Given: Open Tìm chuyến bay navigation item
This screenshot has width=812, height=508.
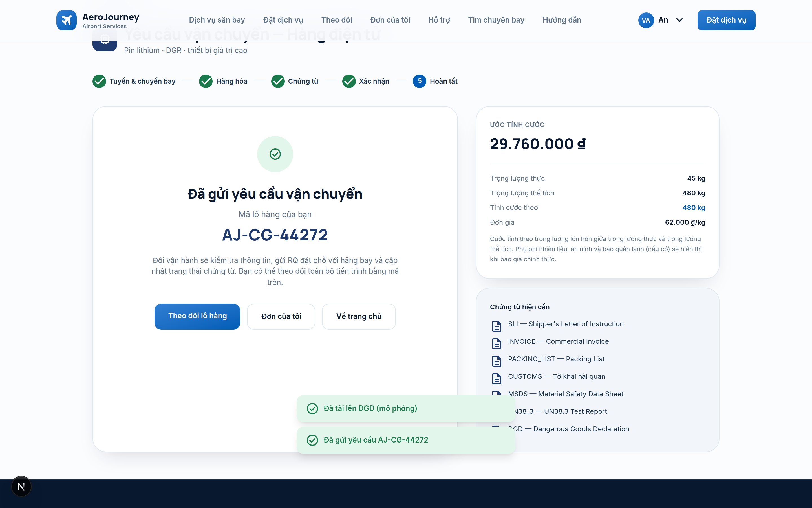Looking at the screenshot, I should pyautogui.click(x=496, y=20).
